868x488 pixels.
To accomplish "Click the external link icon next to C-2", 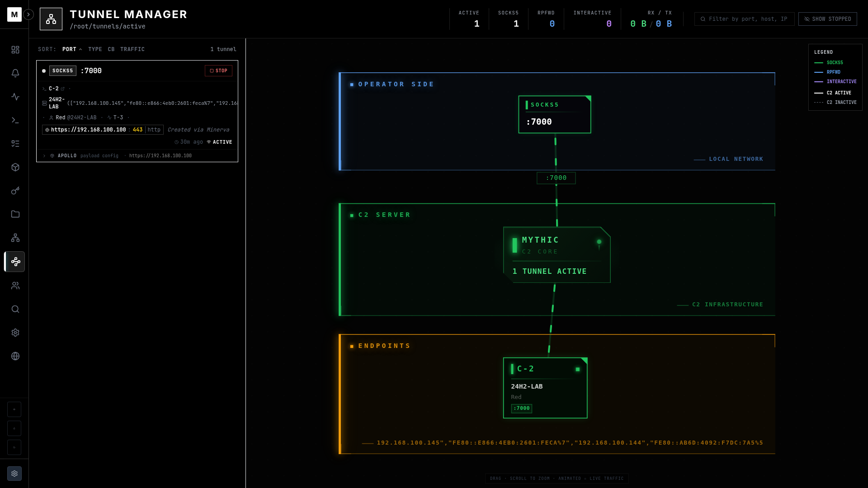I will [63, 89].
